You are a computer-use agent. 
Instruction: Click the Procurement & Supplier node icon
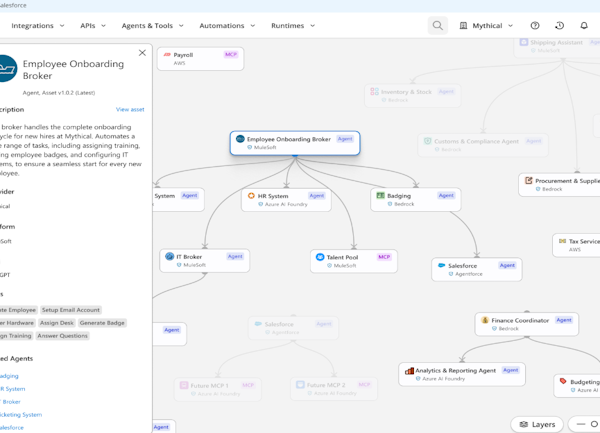click(x=529, y=180)
